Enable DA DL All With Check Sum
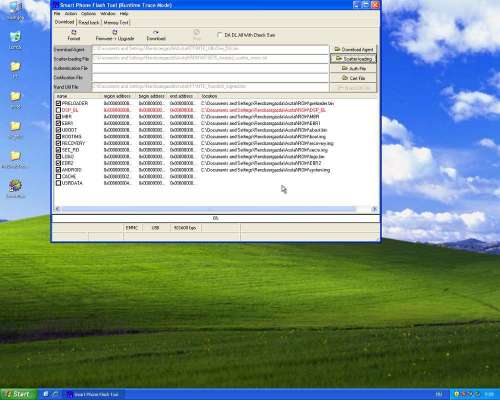500x400 pixels. [219, 35]
